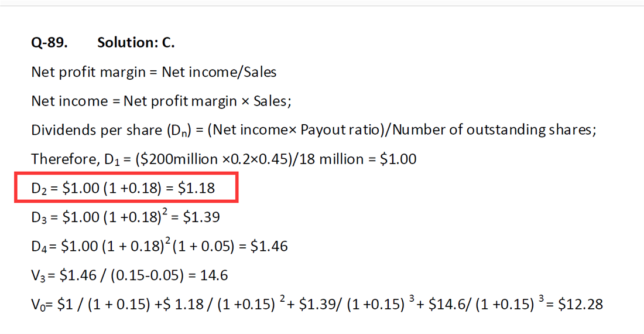Click the Q-89 question number heading
The width and height of the screenshot is (644, 334).
(49, 42)
